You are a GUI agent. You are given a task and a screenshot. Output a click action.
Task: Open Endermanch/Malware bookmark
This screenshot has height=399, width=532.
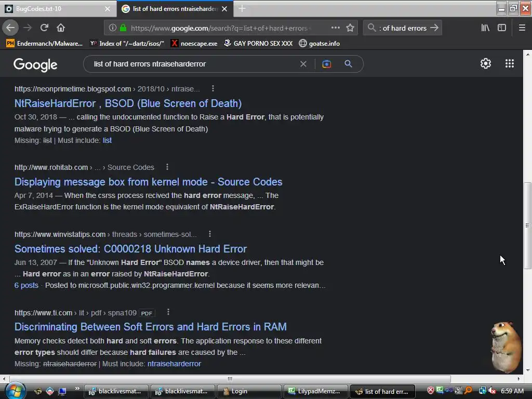click(45, 44)
